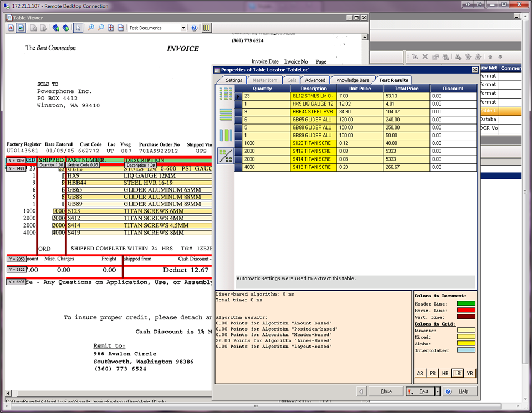The height and width of the screenshot is (413, 532).
Task: Click the column layout icon beside the help button
Action: (206, 28)
